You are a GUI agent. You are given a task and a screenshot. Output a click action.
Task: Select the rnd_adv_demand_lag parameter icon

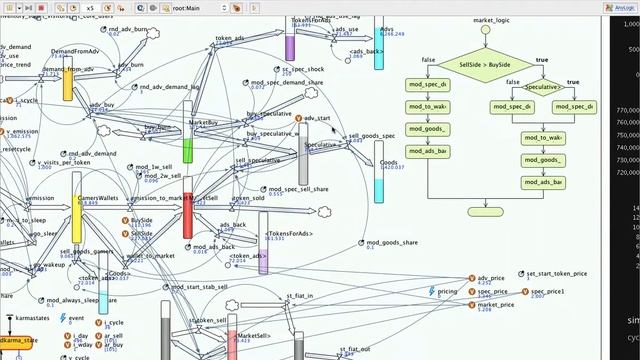point(134,87)
